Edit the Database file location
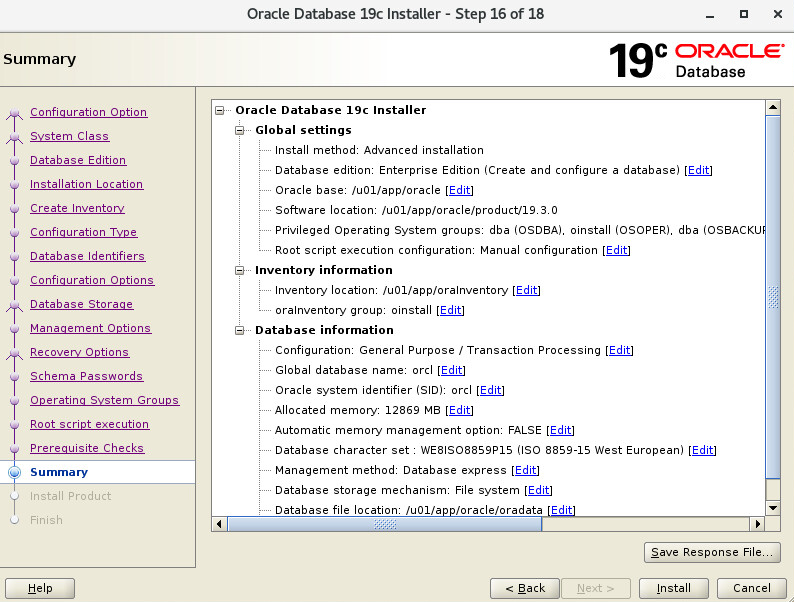The width and height of the screenshot is (794, 602). [x=562, y=510]
